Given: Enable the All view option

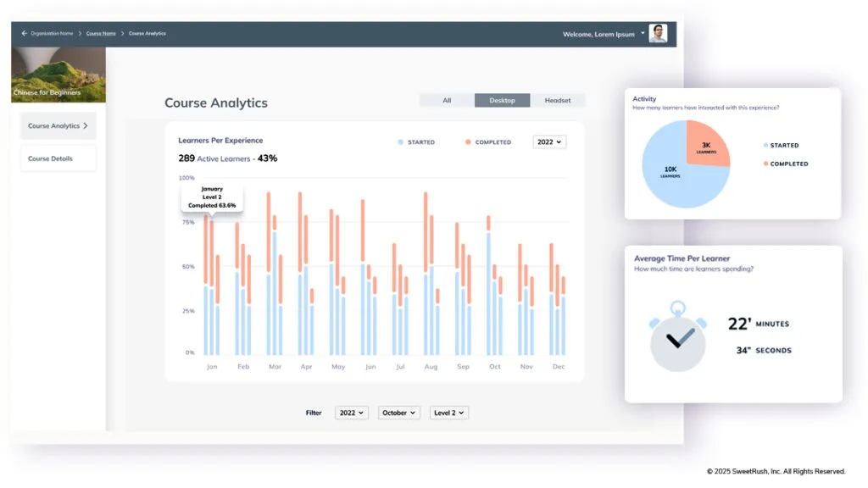Looking at the screenshot, I should [x=447, y=100].
